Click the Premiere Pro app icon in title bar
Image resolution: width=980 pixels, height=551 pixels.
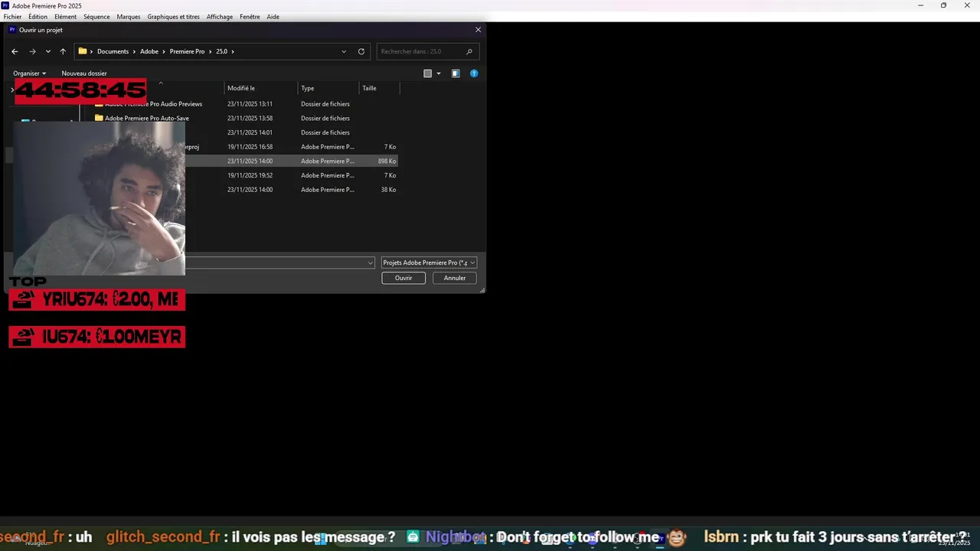[5, 5]
